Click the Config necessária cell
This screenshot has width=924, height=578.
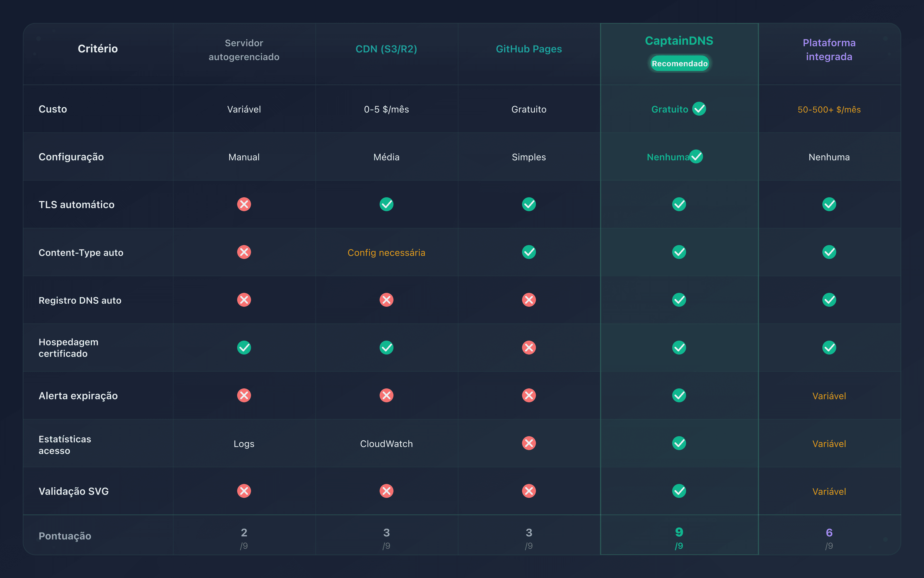tap(386, 253)
